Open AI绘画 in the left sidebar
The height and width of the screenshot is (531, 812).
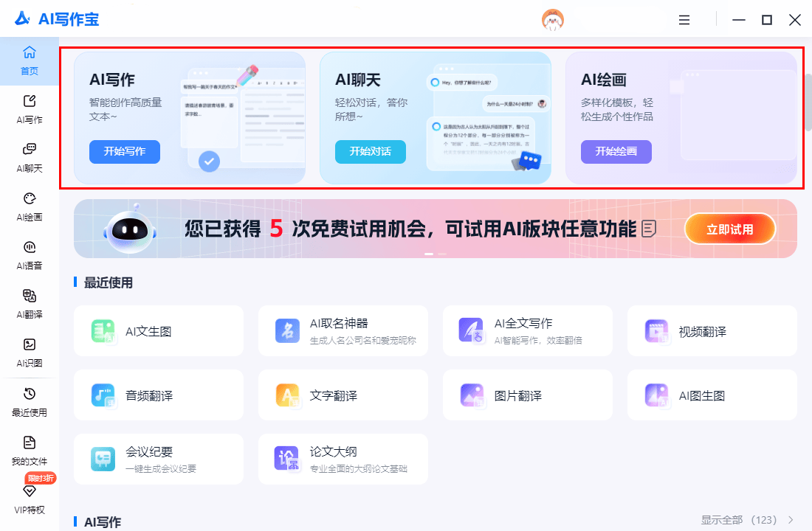(x=30, y=206)
